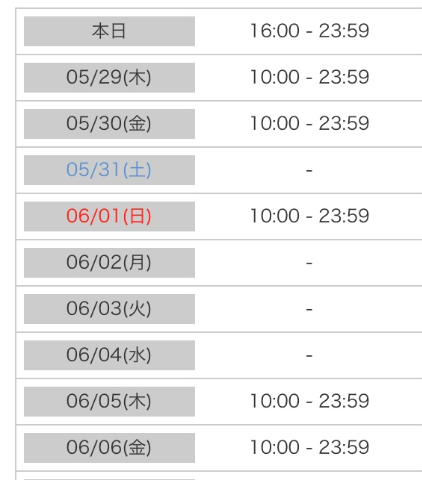The height and width of the screenshot is (480, 422).
Task: Select the 06/05 hours 10:00 - 23:59
Action: 310,401
